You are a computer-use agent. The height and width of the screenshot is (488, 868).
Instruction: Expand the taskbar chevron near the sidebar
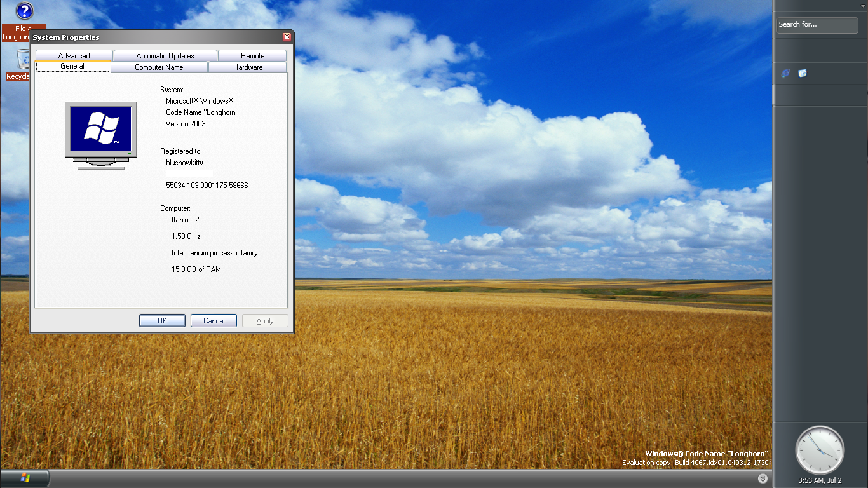tap(763, 478)
